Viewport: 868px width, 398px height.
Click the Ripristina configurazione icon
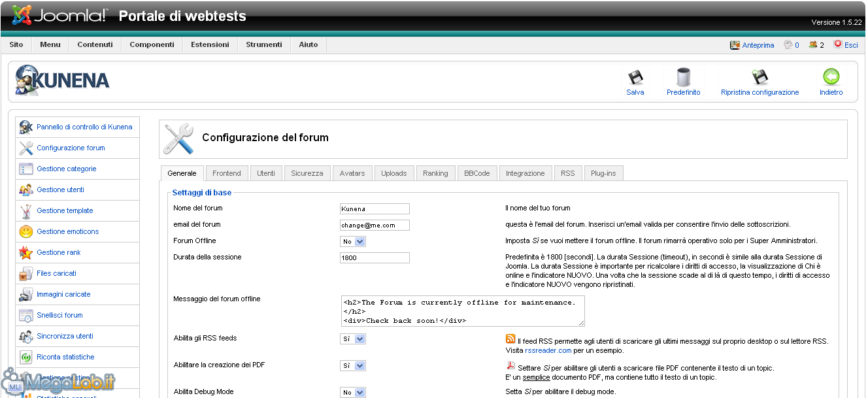click(759, 78)
